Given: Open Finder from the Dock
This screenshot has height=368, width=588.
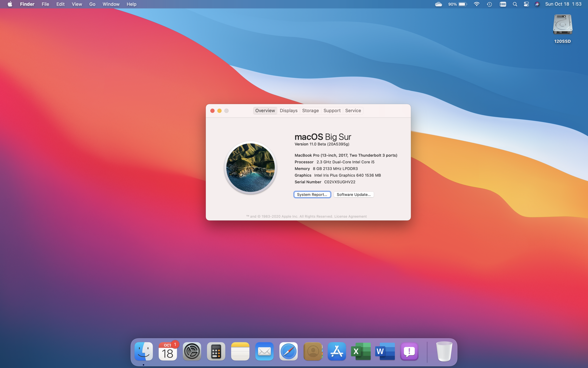Looking at the screenshot, I should [x=143, y=351].
